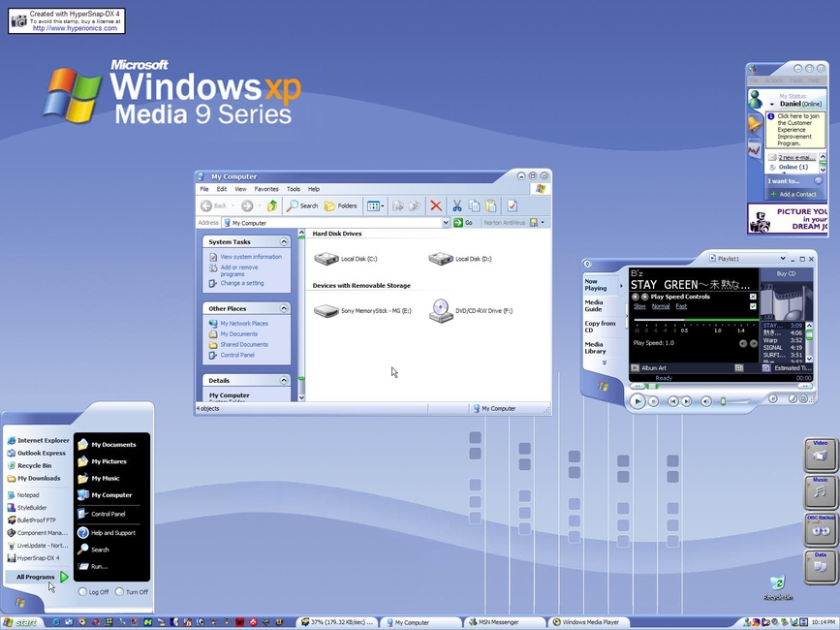Click the Up folder icon in My Computer

pos(272,205)
